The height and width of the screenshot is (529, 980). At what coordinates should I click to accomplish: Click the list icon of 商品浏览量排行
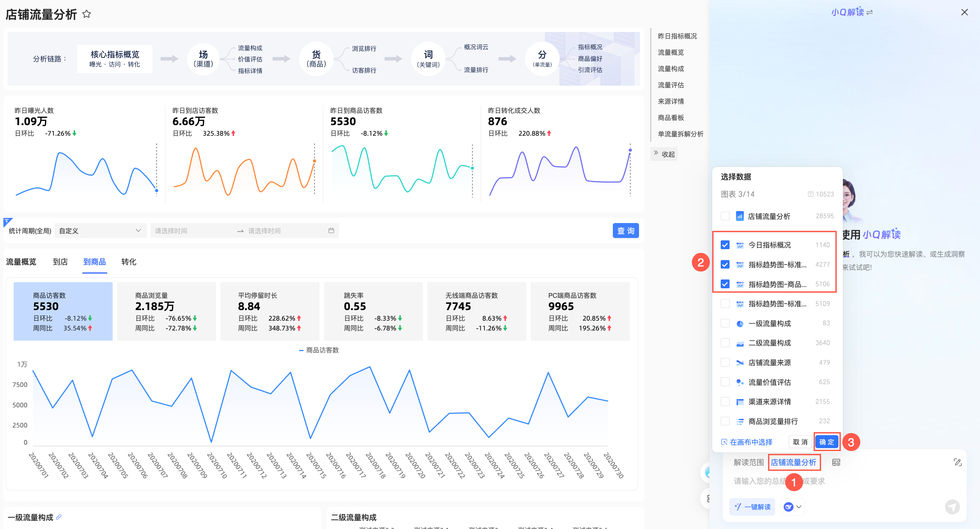point(740,422)
